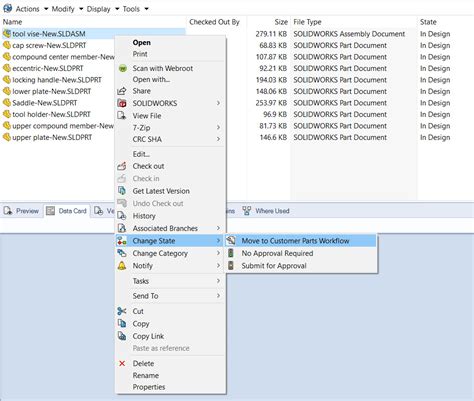Click the Saddle-New.SLDPRT file icon
The height and width of the screenshot is (401, 474).
click(x=7, y=103)
